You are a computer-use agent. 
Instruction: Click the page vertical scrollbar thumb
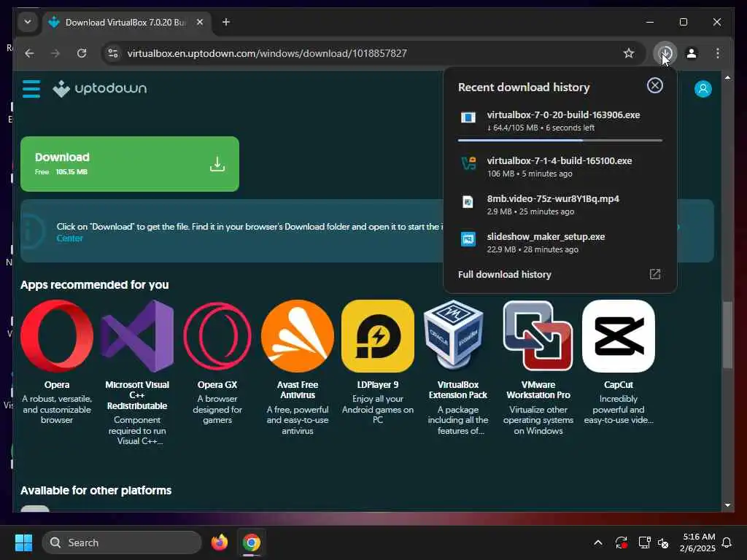(727, 335)
